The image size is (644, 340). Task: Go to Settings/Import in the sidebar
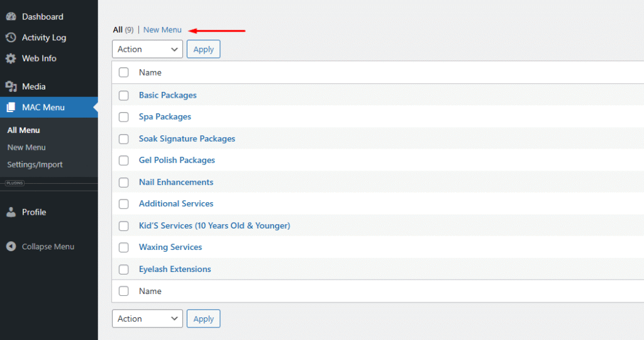(35, 164)
